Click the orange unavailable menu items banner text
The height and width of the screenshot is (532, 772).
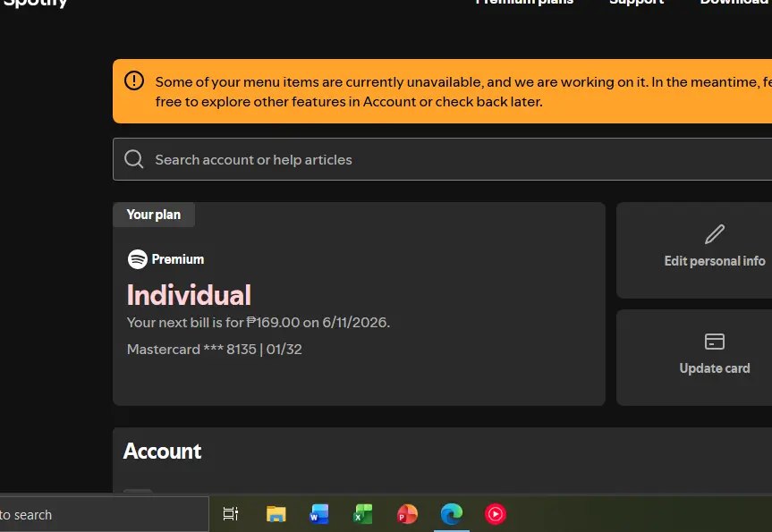point(463,91)
